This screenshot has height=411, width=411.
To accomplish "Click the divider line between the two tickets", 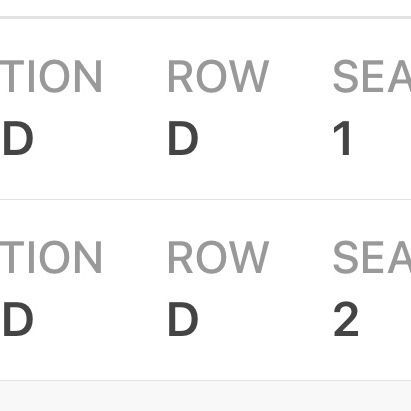I will [x=205, y=200].
